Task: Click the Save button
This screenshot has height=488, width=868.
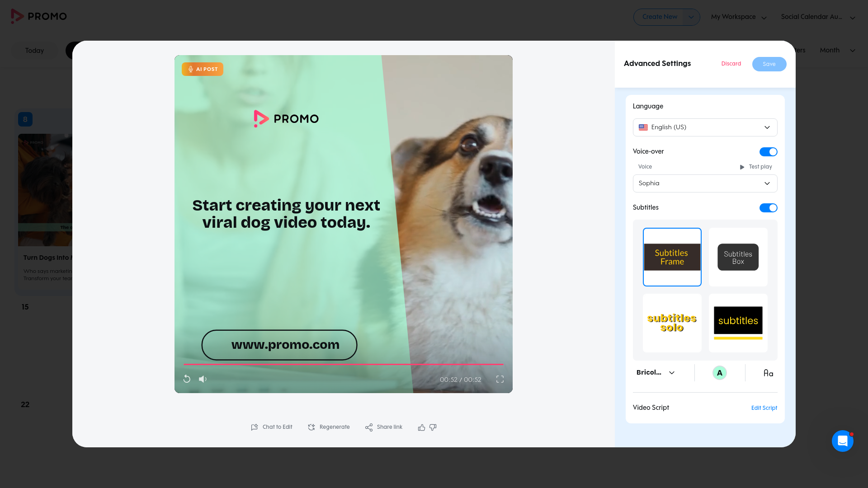Action: [x=769, y=64]
